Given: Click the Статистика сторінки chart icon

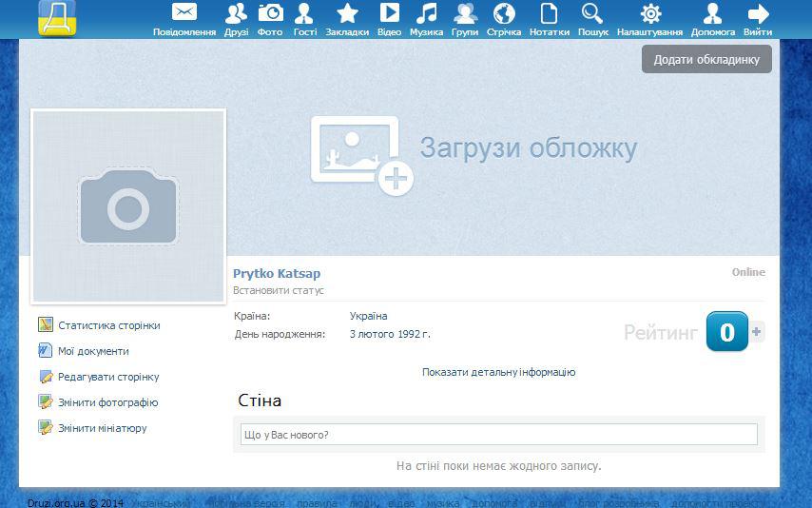Looking at the screenshot, I should [46, 324].
